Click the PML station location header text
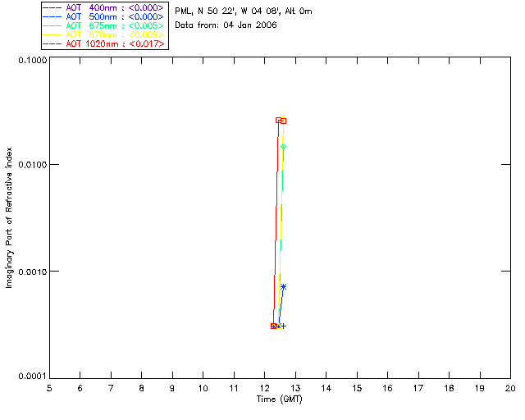This screenshot has height=420, width=525. pos(244,11)
